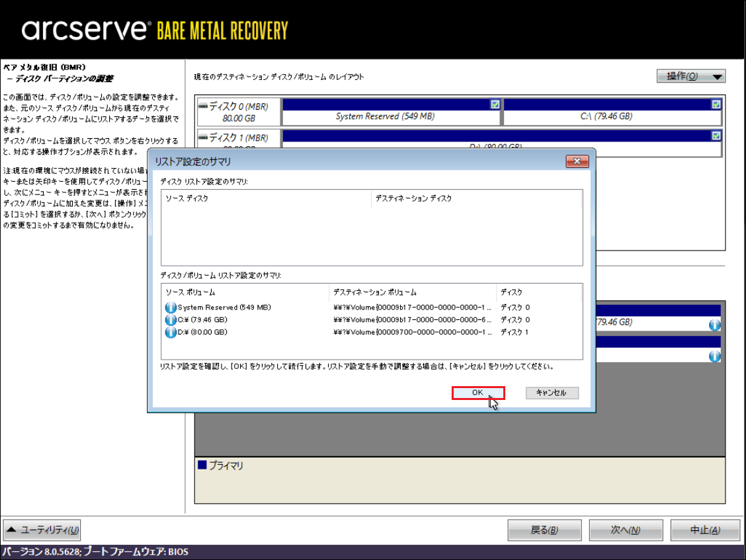This screenshot has height=560, width=746.
Task: Click the blue プライマリ legend swatch
Action: point(202,465)
